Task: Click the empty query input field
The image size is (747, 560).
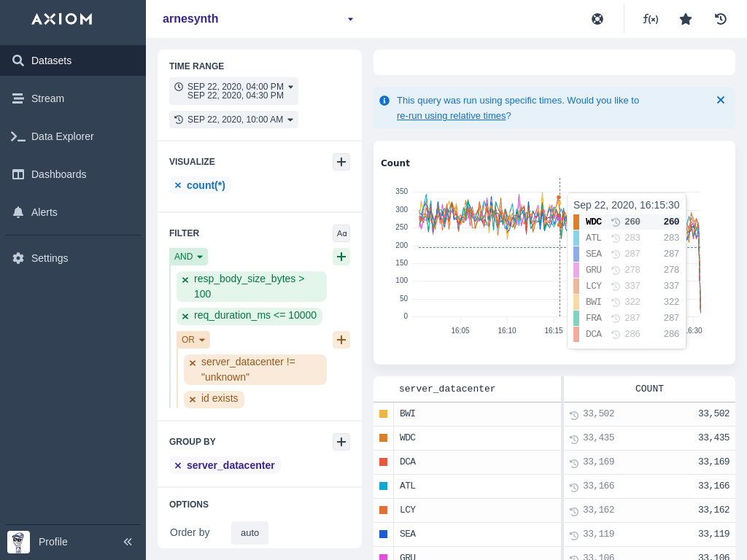Action: pyautogui.click(x=554, y=63)
